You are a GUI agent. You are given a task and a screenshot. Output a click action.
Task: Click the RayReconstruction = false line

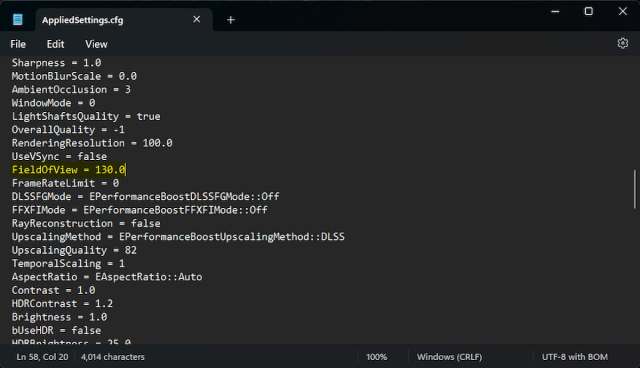tap(86, 224)
